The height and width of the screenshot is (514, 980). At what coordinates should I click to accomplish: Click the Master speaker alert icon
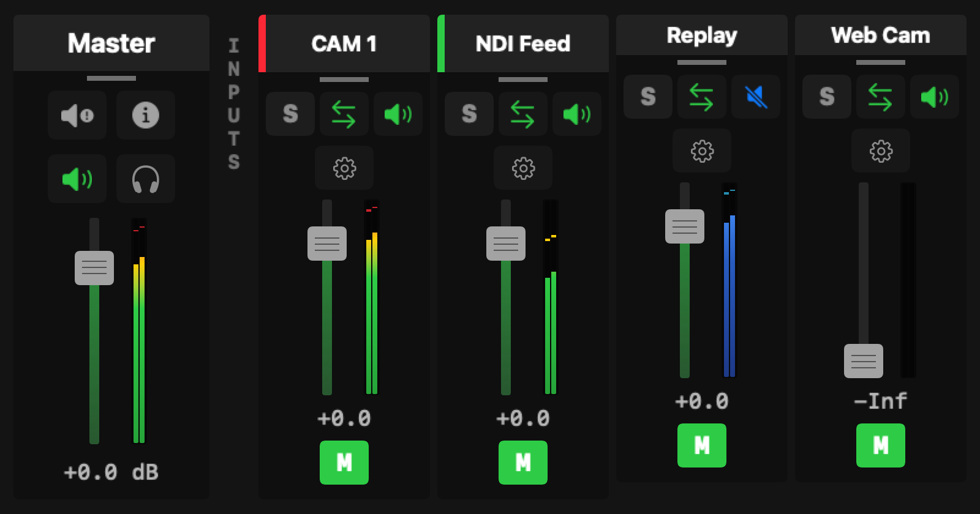(77, 115)
